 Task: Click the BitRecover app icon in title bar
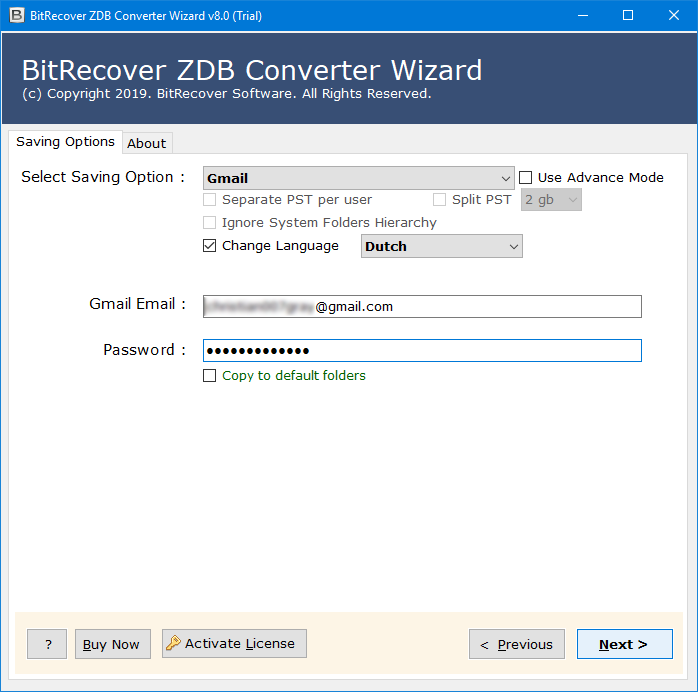point(16,15)
